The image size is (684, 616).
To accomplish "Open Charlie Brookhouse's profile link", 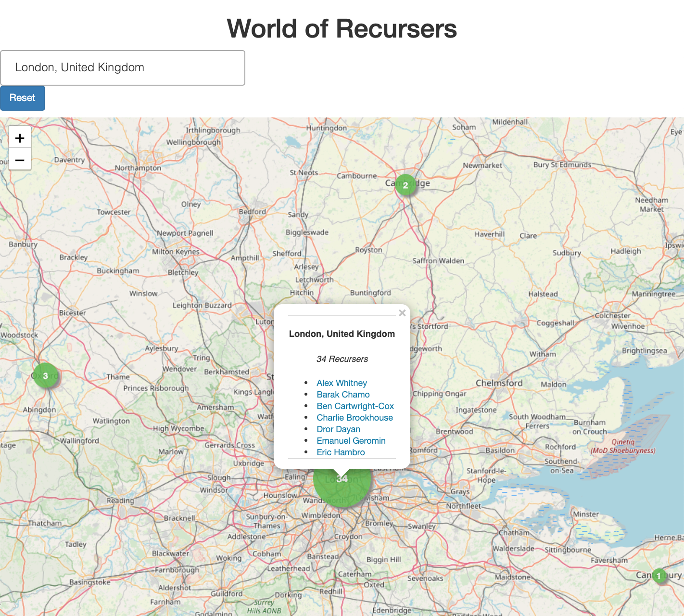I will pos(355,418).
